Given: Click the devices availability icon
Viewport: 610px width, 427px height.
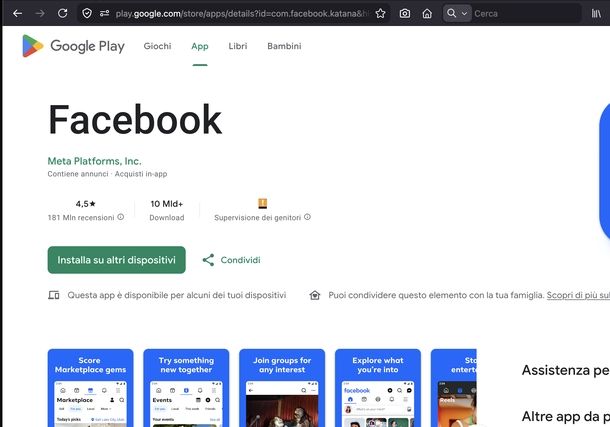Looking at the screenshot, I should pos(54,295).
